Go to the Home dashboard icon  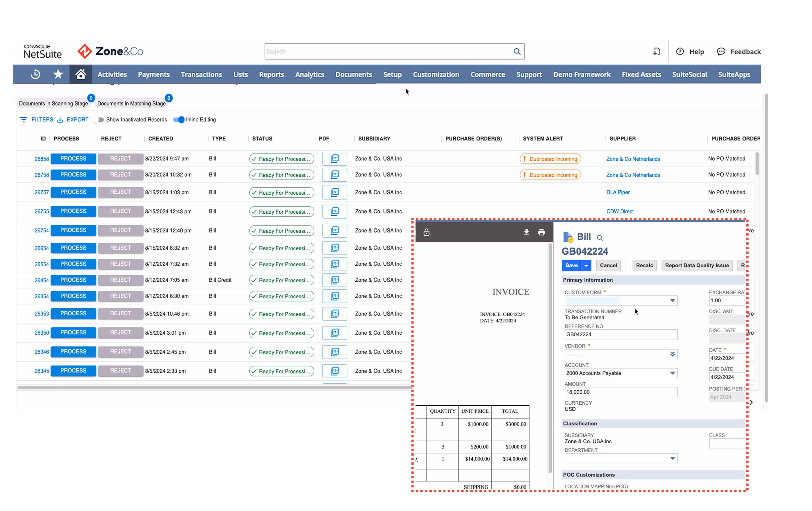coord(81,74)
